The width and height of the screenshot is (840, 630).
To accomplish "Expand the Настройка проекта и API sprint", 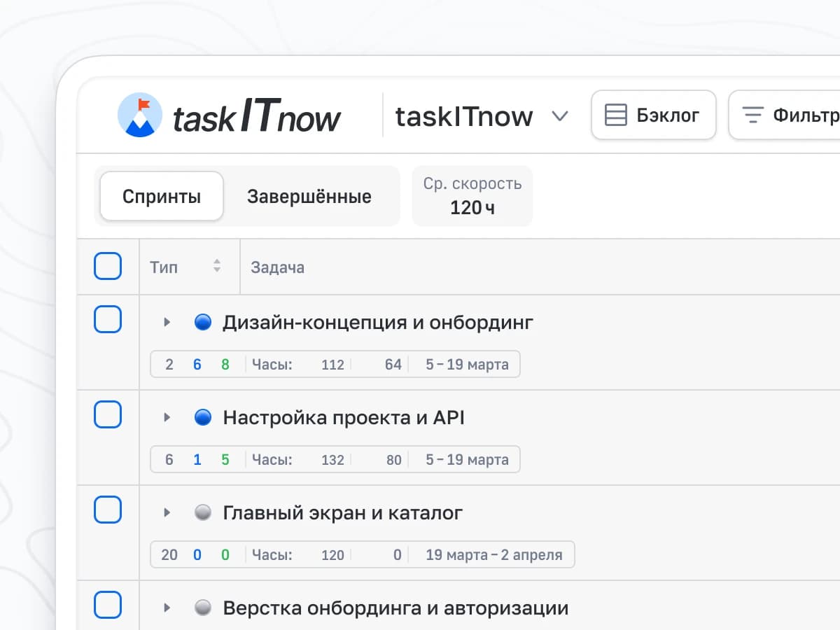I will (167, 418).
